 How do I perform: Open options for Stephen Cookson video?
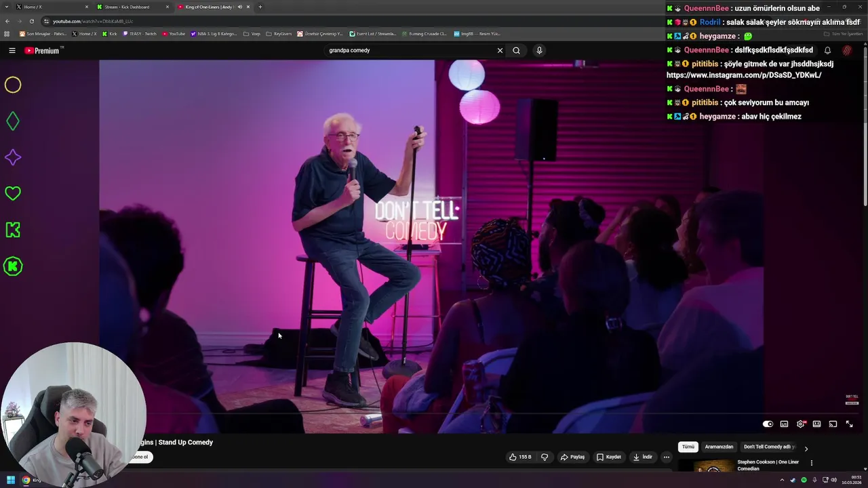pyautogui.click(x=811, y=463)
